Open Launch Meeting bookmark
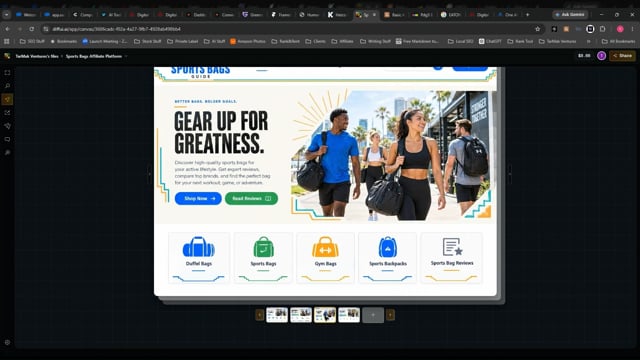This screenshot has height=360, width=640. tap(105, 41)
